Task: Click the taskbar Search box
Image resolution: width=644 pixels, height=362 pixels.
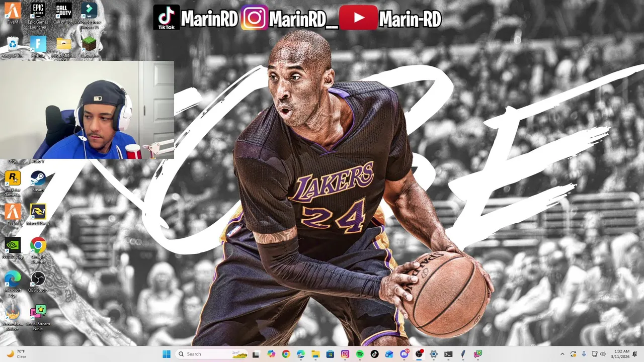Action: coord(212,354)
